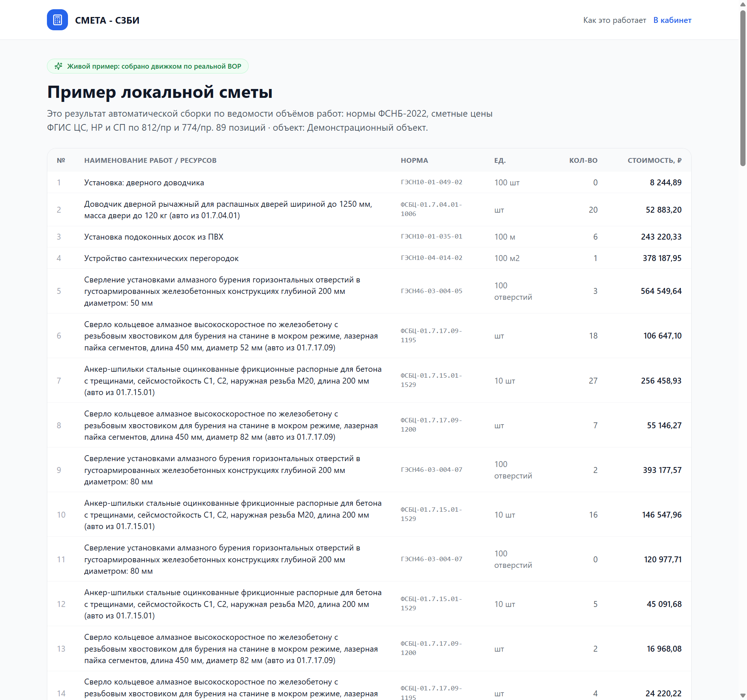The height and width of the screenshot is (700, 747).
Task: Click the 'КОЛ-ВО' column header
Action: click(583, 160)
